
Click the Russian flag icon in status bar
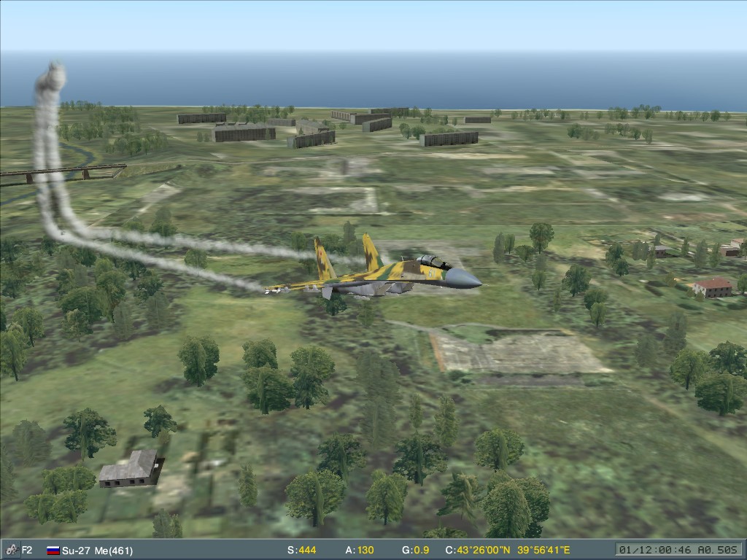(53, 551)
